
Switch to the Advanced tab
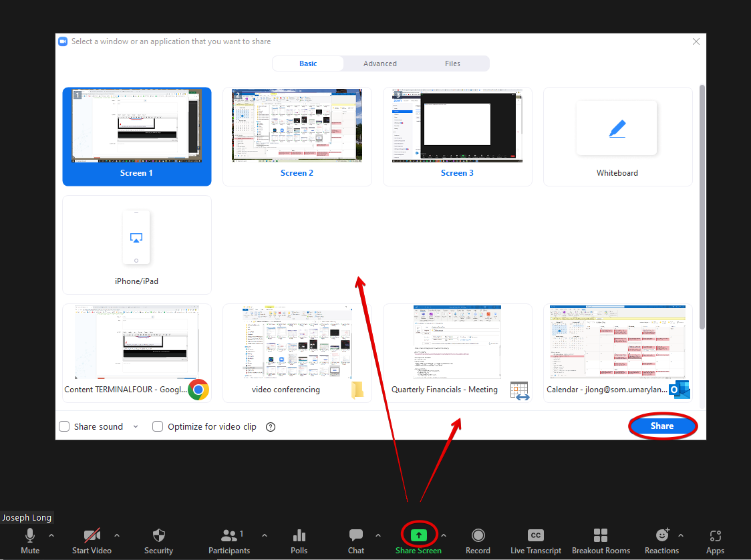380,63
